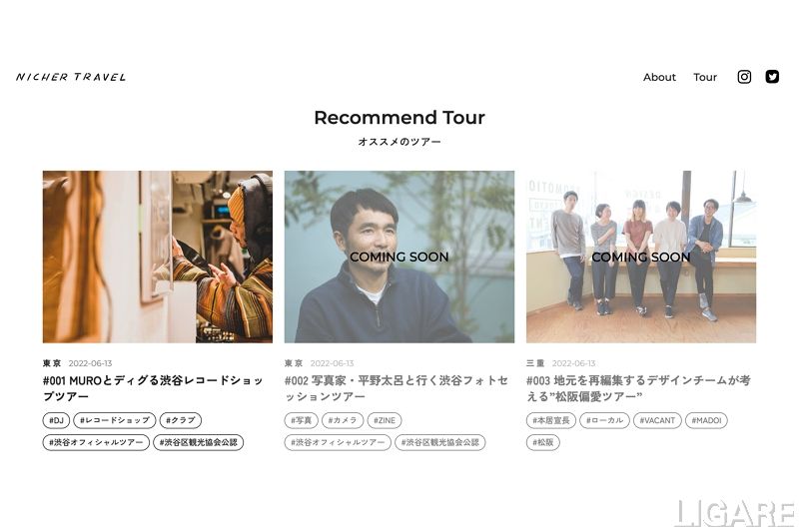
Task: Select the #カメラ tag
Action: 343,420
